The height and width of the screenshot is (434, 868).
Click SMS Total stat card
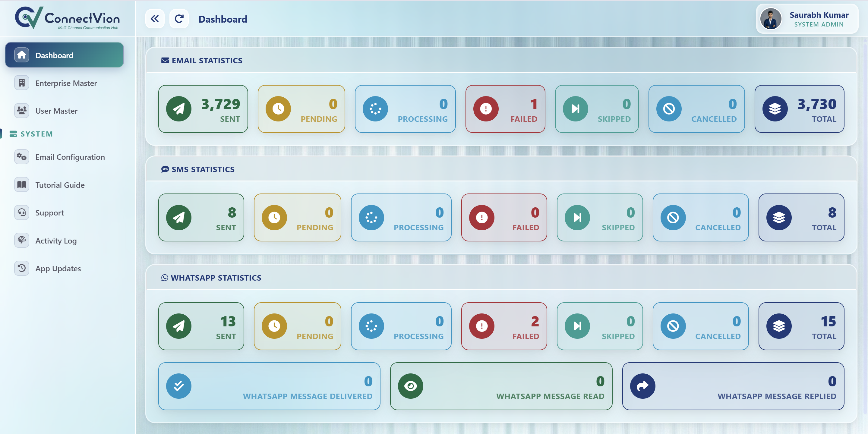pyautogui.click(x=801, y=217)
